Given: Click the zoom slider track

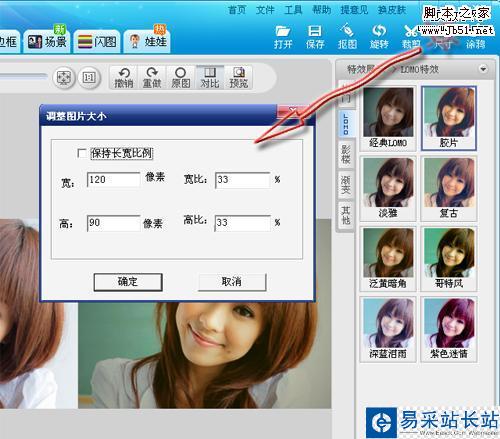Looking at the screenshot, I should (23, 77).
